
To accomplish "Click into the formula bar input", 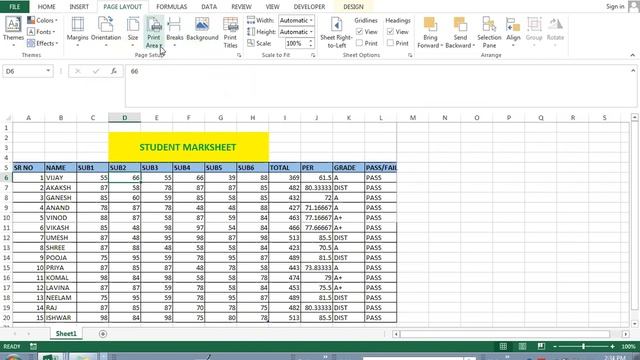I will click(378, 86).
